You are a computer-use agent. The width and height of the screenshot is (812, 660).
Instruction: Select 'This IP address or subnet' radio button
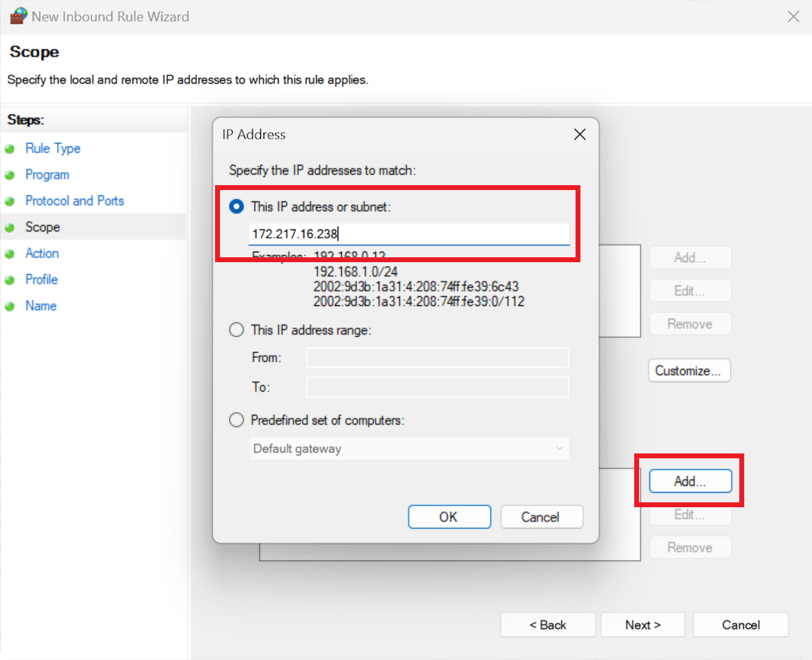pos(236,207)
